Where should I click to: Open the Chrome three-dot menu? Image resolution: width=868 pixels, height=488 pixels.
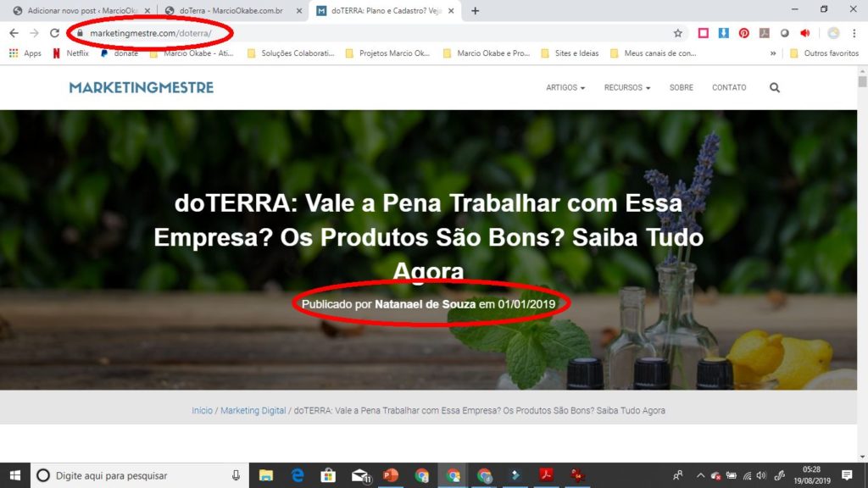854,33
